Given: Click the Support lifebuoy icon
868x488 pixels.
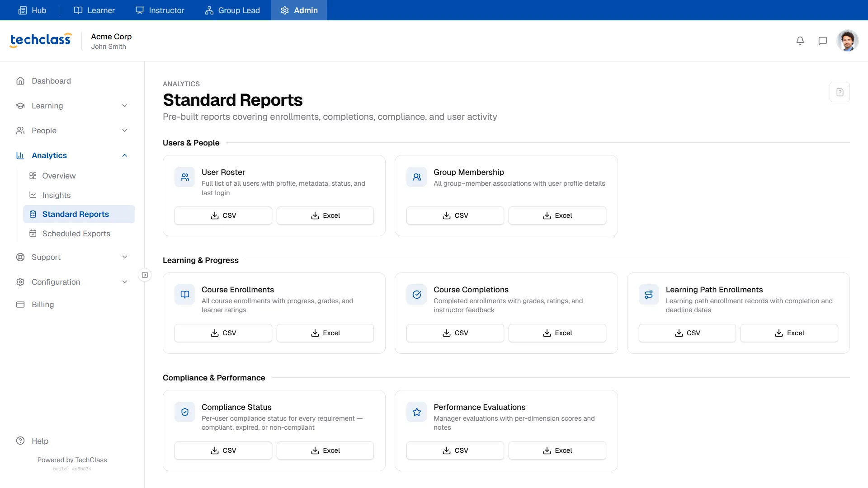Looking at the screenshot, I should [20, 257].
